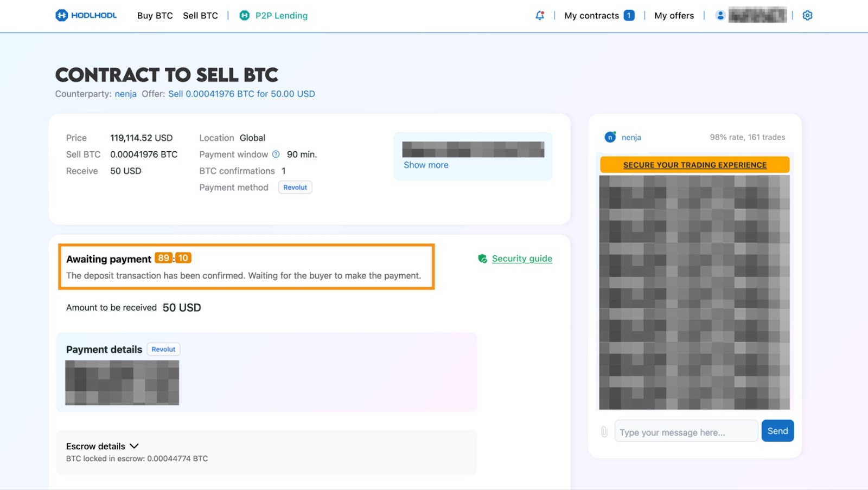Image resolution: width=868 pixels, height=490 pixels.
Task: Click the P2P Lending logo icon
Action: pos(245,15)
